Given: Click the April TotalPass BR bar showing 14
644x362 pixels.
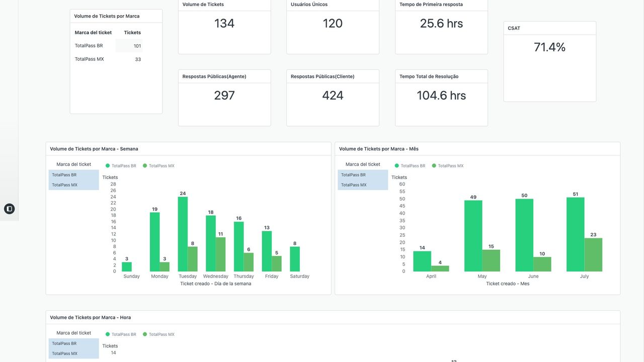Looking at the screenshot, I should tap(422, 261).
